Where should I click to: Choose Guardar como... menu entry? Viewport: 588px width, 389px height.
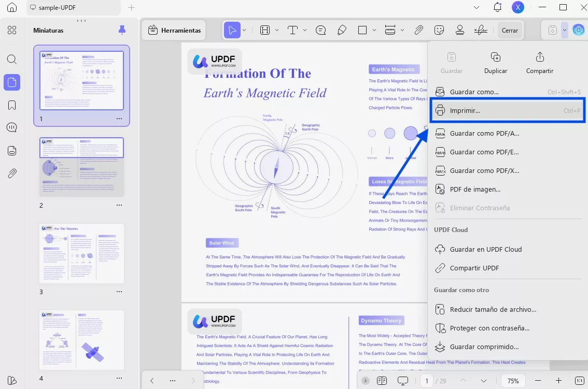click(508, 92)
